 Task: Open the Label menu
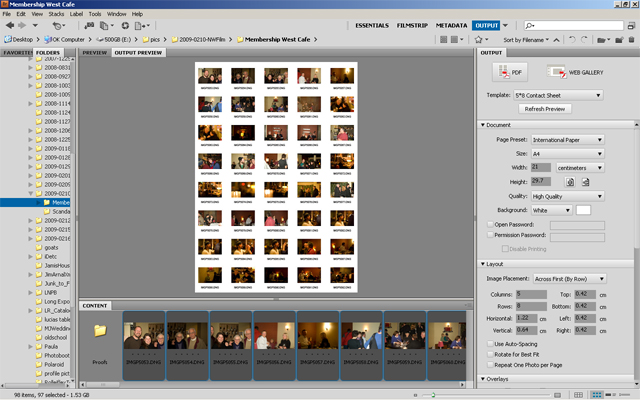click(76, 14)
